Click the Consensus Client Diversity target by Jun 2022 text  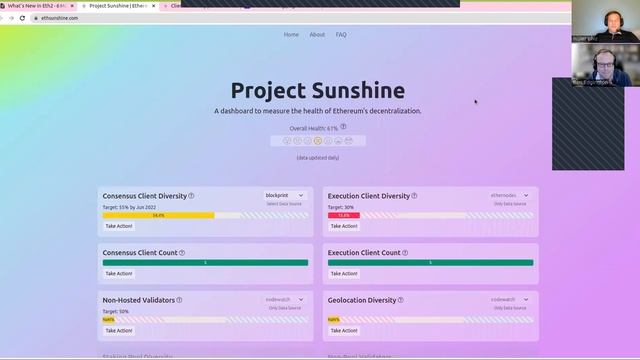(x=129, y=207)
